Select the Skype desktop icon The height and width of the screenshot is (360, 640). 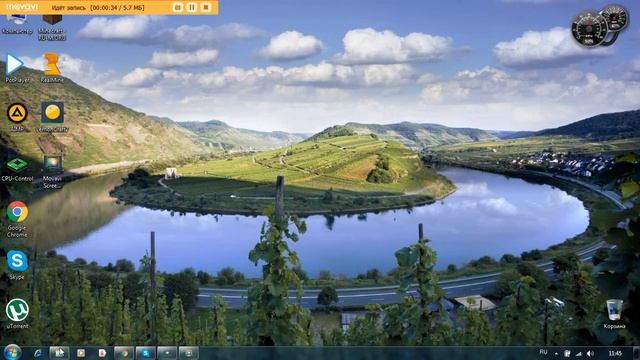17,265
